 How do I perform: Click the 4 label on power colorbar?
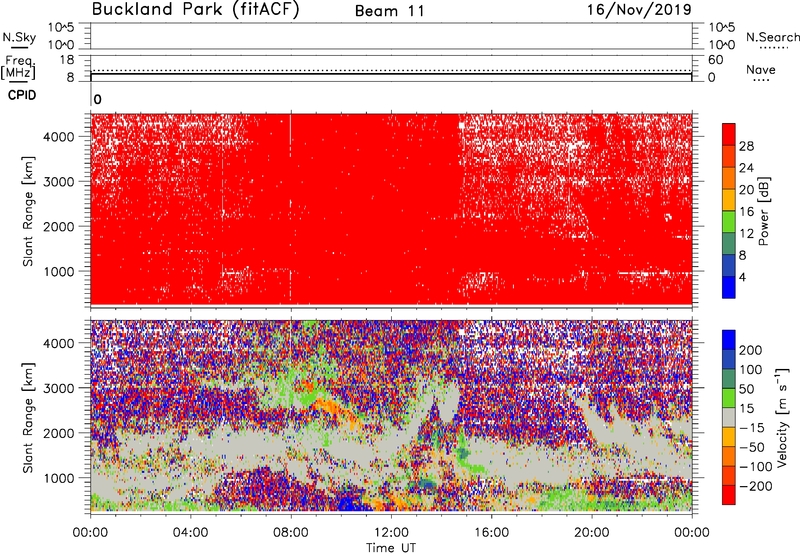(742, 278)
